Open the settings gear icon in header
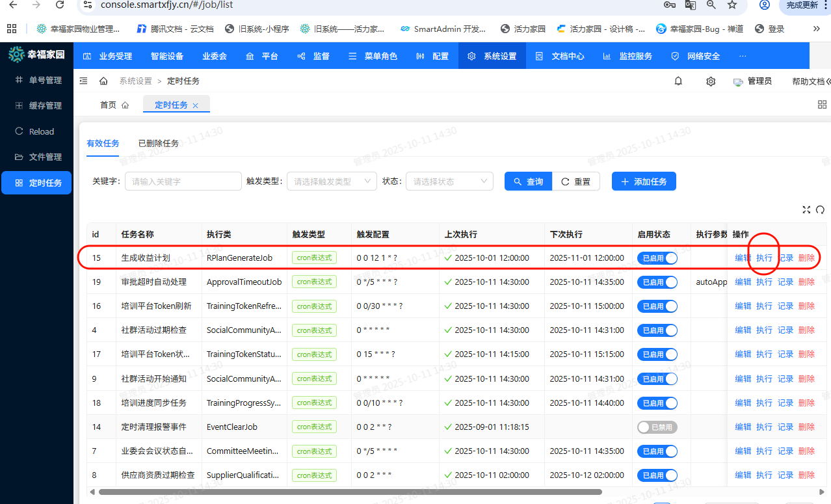Image resolution: width=831 pixels, height=504 pixels. tap(711, 81)
